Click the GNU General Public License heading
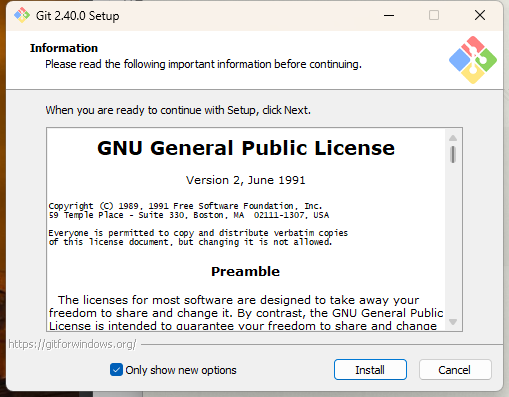The width and height of the screenshot is (509, 397). [246, 148]
